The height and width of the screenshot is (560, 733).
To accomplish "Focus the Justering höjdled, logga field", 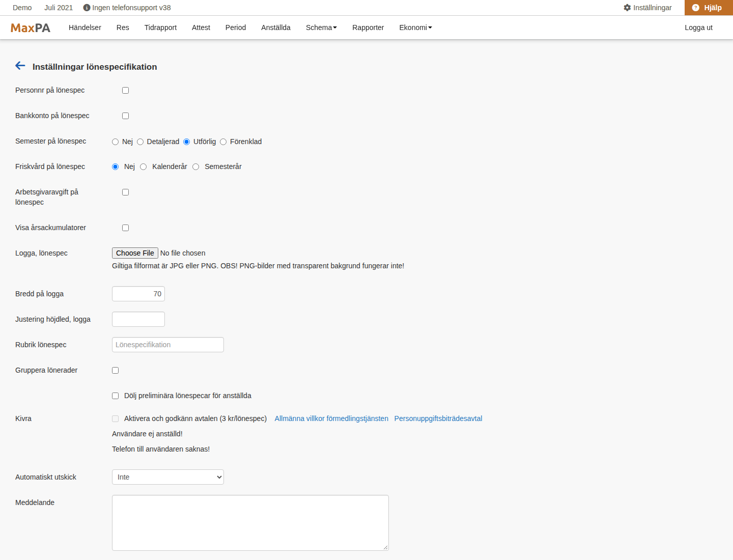I will [x=138, y=319].
